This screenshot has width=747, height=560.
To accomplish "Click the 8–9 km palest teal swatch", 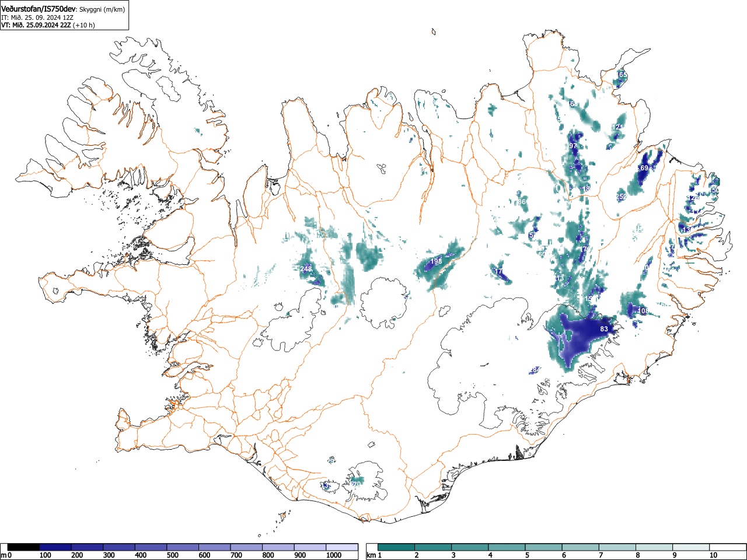I will (x=654, y=547).
